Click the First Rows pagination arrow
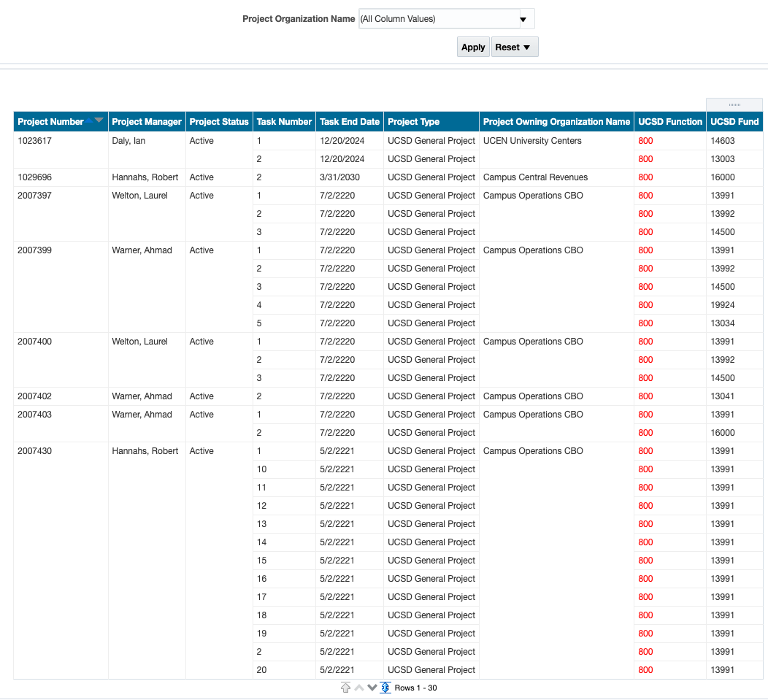 (x=346, y=688)
